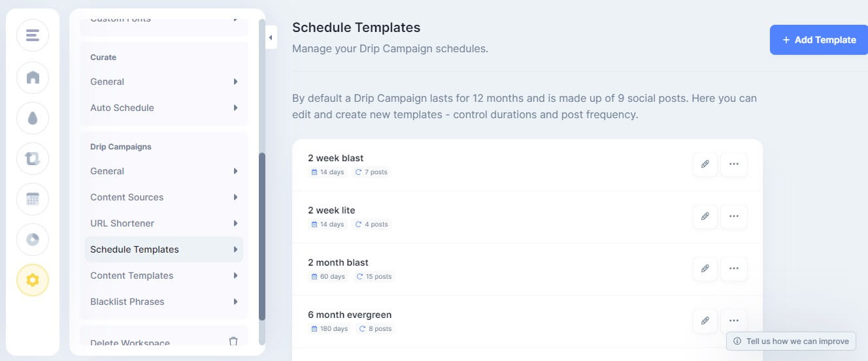Go to the home dashboard icon

[x=33, y=78]
